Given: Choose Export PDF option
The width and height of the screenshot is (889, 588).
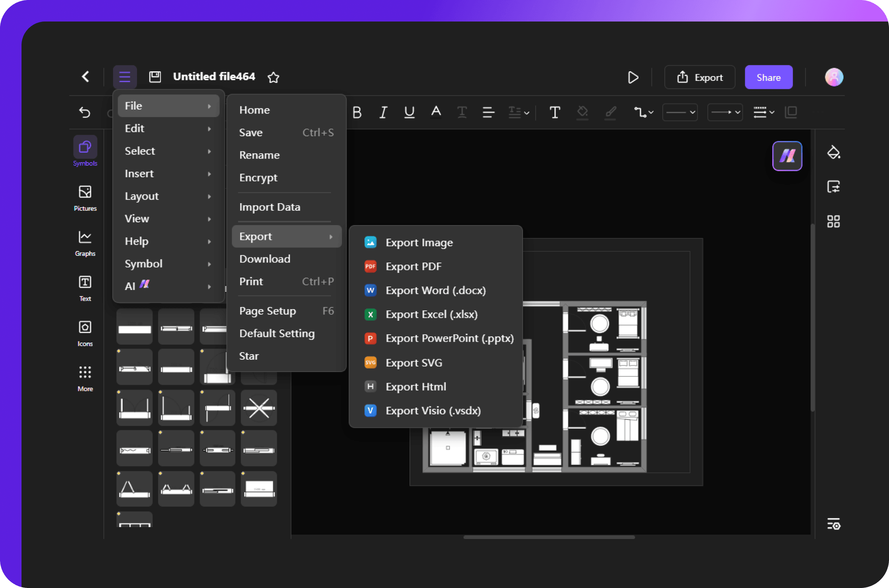Looking at the screenshot, I should click(x=435, y=267).
